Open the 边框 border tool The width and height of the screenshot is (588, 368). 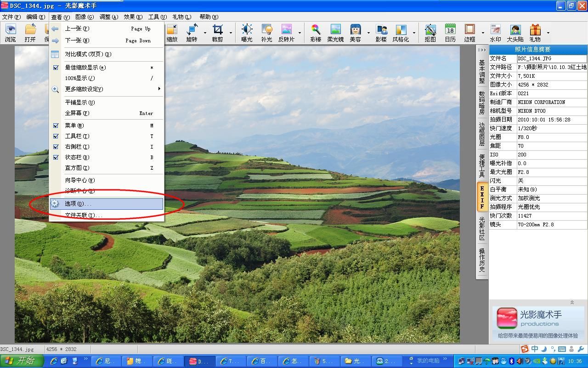(x=469, y=33)
